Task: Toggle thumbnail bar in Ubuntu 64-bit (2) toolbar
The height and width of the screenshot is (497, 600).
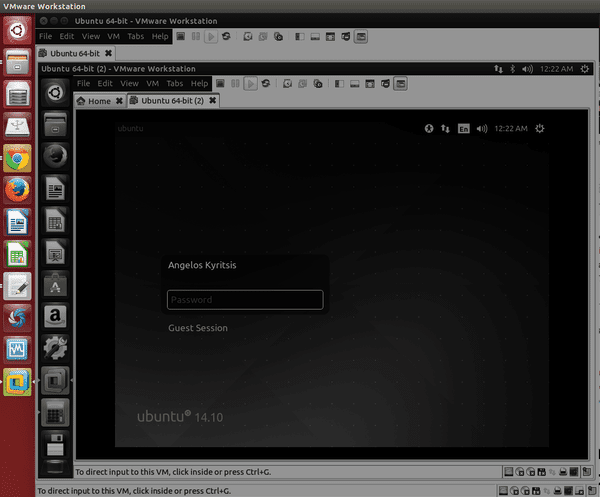Action: pos(354,83)
